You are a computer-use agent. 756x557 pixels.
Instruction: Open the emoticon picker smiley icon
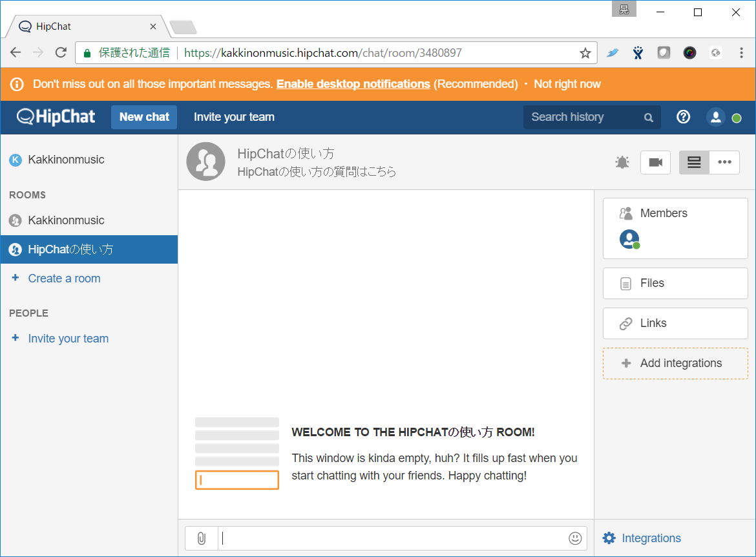tap(574, 538)
